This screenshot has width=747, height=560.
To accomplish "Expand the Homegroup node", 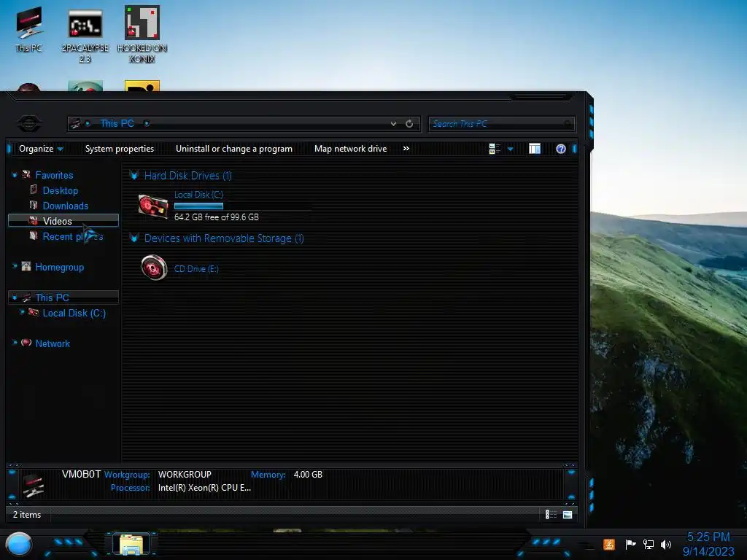I will tap(15, 267).
